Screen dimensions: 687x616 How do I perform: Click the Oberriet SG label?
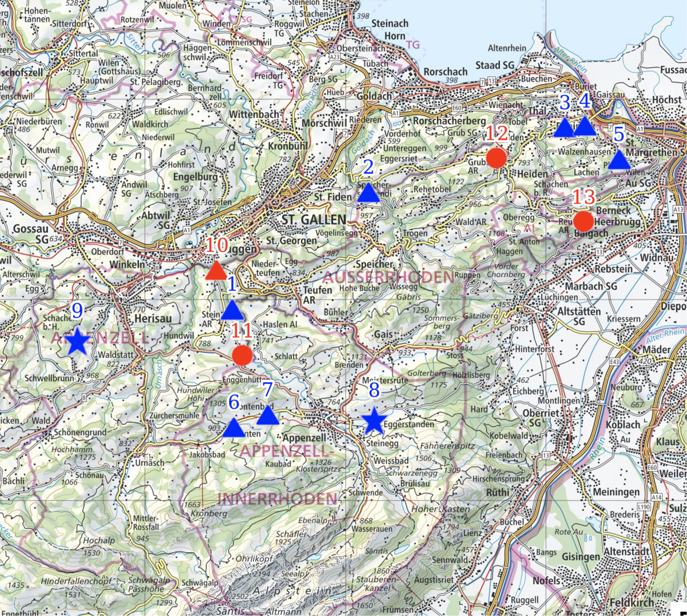coord(541,418)
